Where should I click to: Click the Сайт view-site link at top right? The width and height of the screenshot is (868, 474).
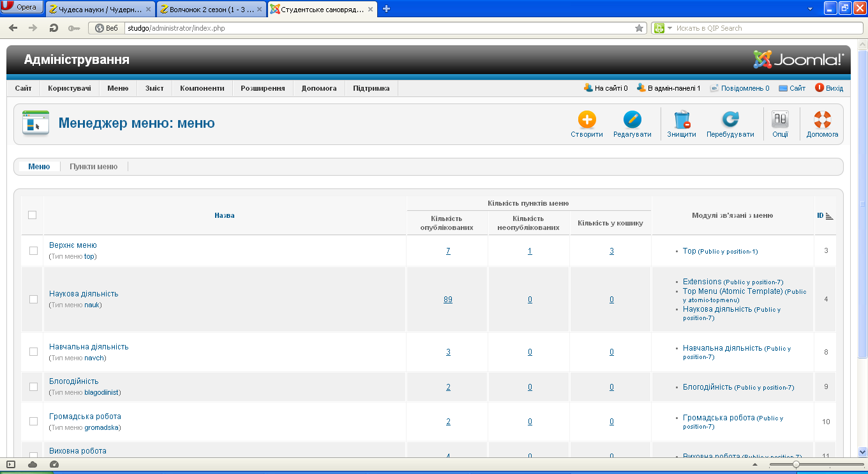coord(792,88)
